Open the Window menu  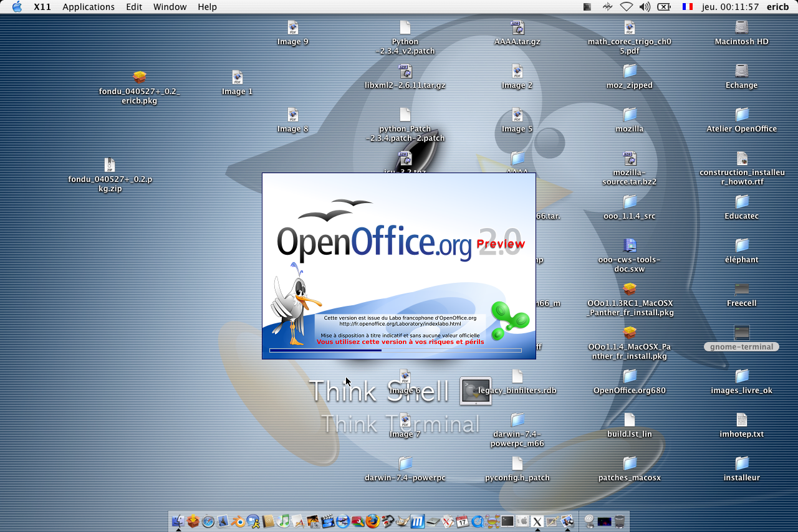pyautogui.click(x=170, y=7)
